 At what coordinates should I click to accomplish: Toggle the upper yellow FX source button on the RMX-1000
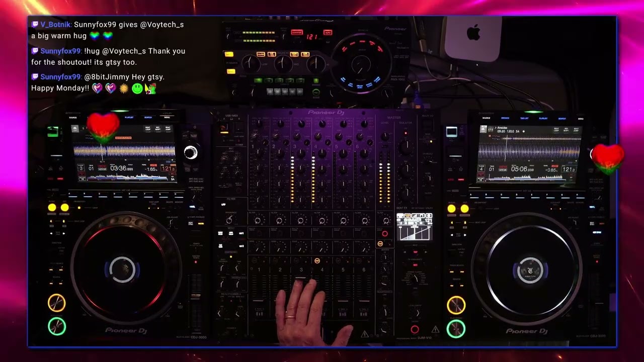(x=229, y=54)
